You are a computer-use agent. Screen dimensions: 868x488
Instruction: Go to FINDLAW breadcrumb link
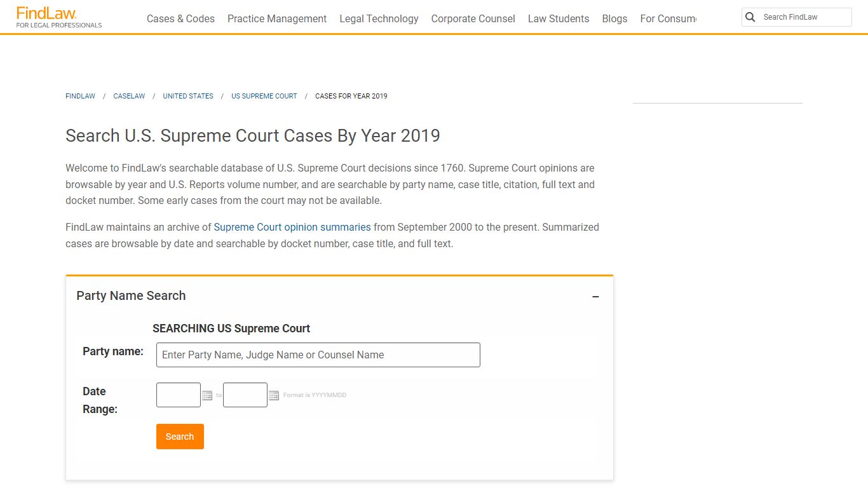point(80,96)
